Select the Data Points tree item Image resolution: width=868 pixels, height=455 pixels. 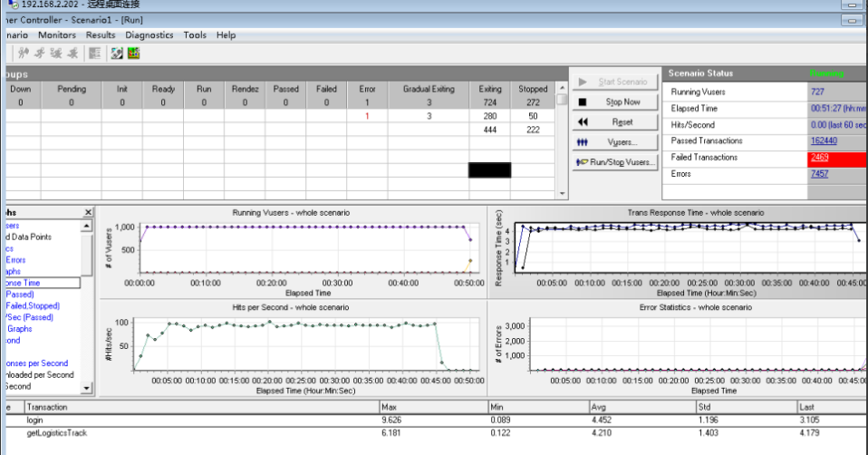(29, 237)
